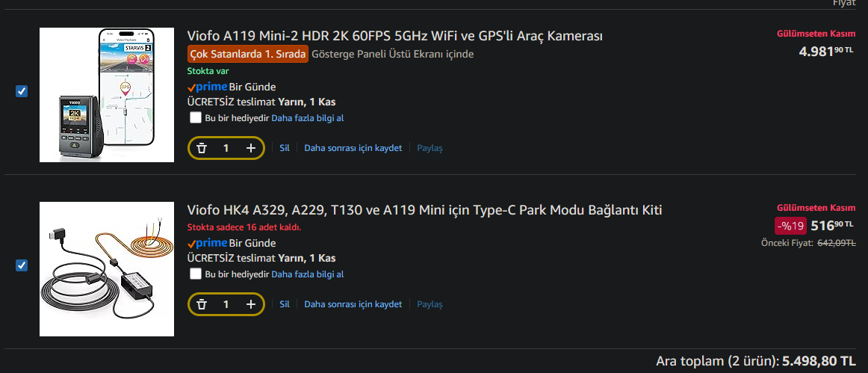868x373 pixels.
Task: Click prime logo on the A119 Mini-2 item
Action: pyautogui.click(x=208, y=87)
